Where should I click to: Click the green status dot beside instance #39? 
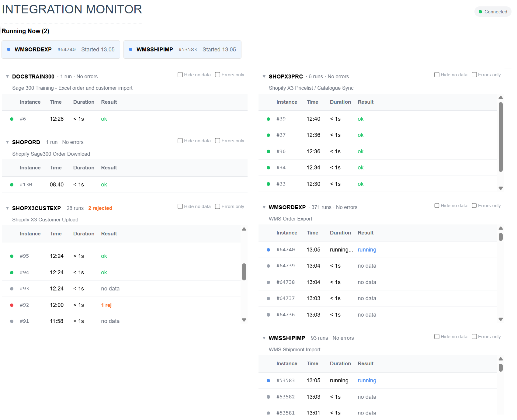coord(268,119)
